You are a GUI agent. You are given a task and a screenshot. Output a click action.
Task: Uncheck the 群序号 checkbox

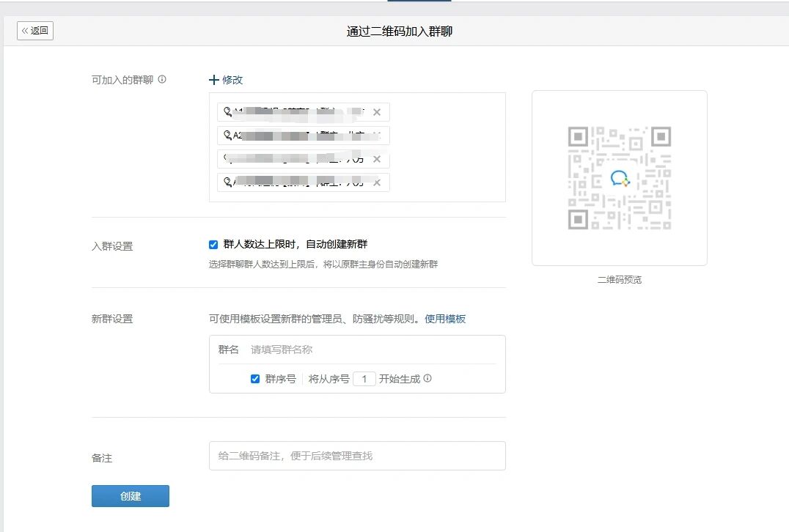pos(255,379)
